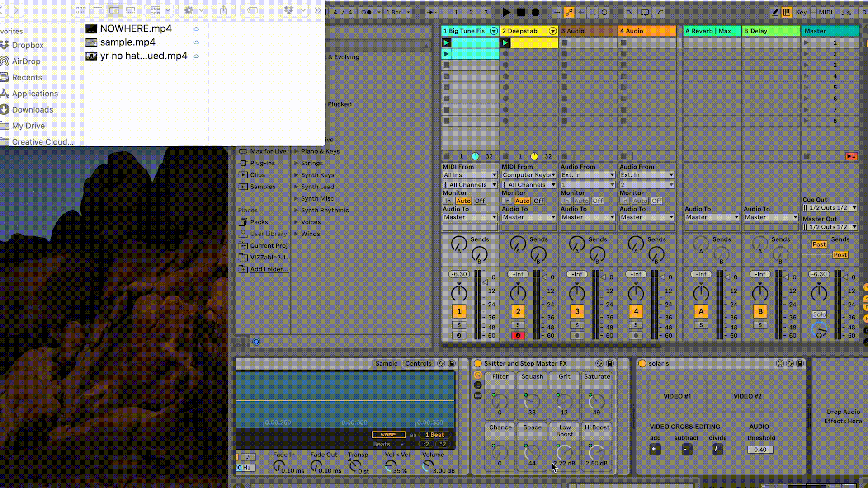This screenshot has width=868, height=488.
Task: Launch the clip on Deepstab track
Action: [x=505, y=42]
